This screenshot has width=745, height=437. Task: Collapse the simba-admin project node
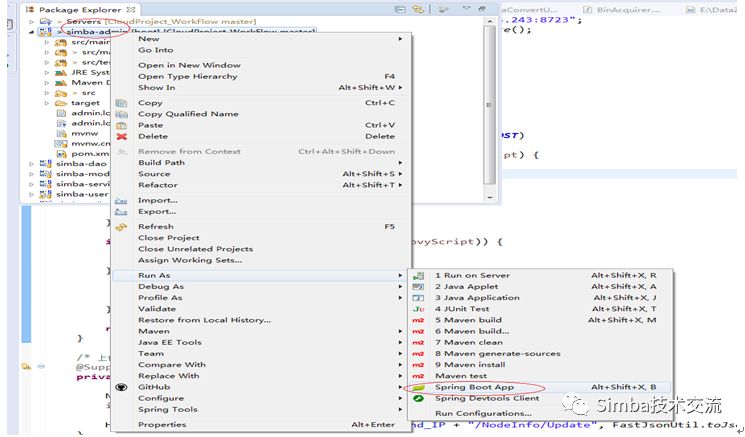[31, 32]
